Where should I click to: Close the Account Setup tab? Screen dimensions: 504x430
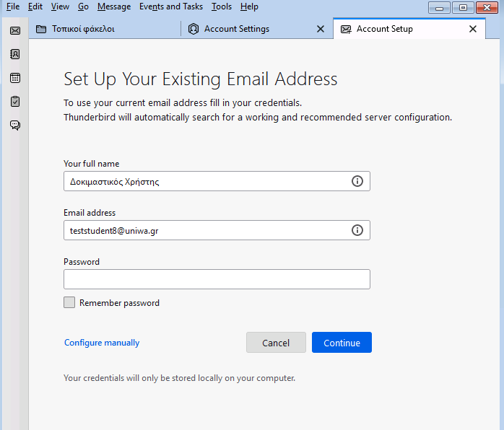point(472,30)
